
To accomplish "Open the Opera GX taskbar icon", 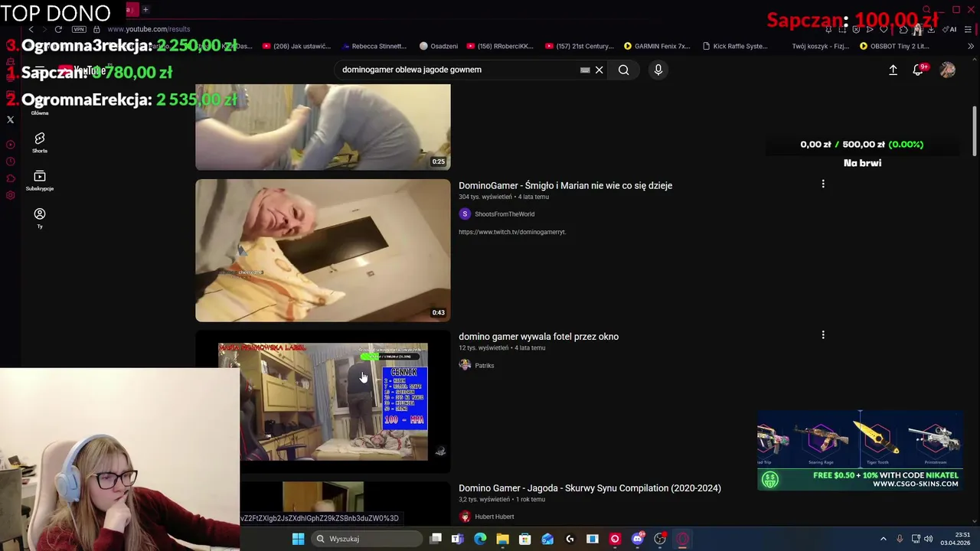I will 682,539.
